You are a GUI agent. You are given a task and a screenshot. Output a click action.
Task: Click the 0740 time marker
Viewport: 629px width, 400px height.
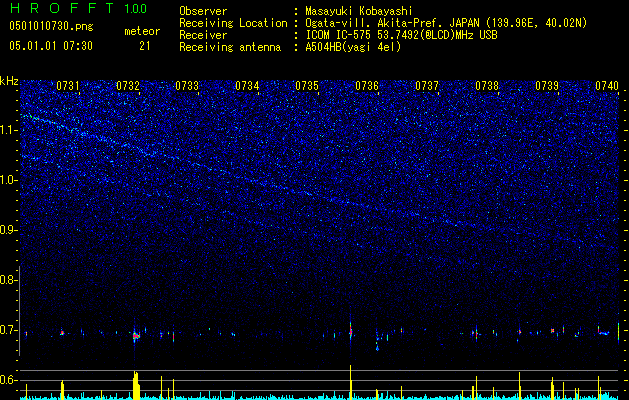point(607,86)
